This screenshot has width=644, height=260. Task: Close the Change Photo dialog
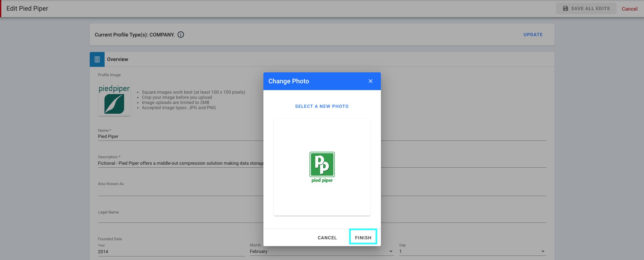pyautogui.click(x=370, y=81)
